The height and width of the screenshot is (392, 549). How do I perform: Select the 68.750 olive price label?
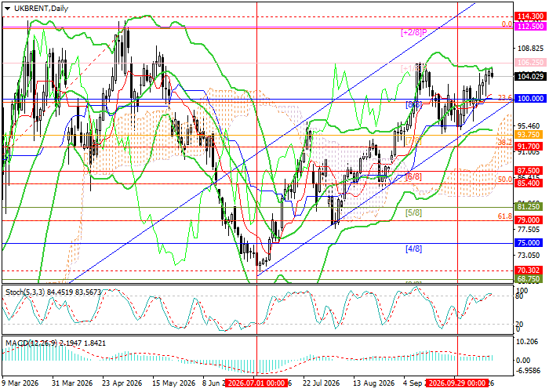coord(529,278)
